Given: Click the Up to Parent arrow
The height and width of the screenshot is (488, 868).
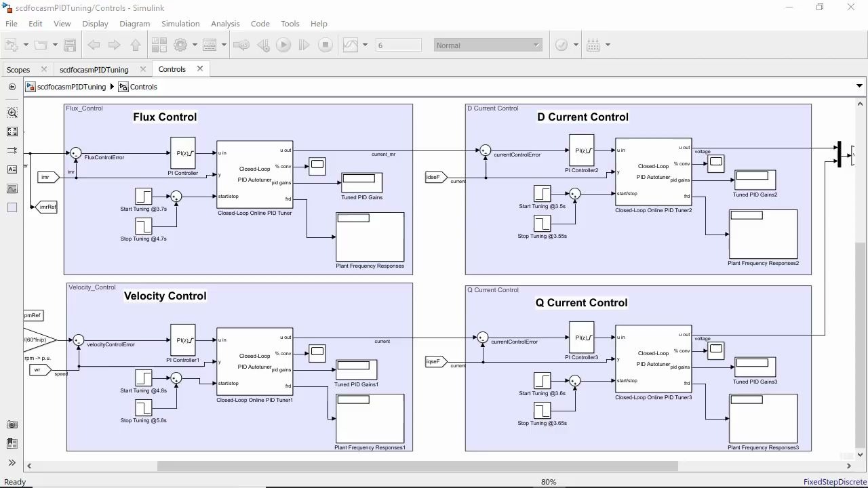Looking at the screenshot, I should point(135,45).
